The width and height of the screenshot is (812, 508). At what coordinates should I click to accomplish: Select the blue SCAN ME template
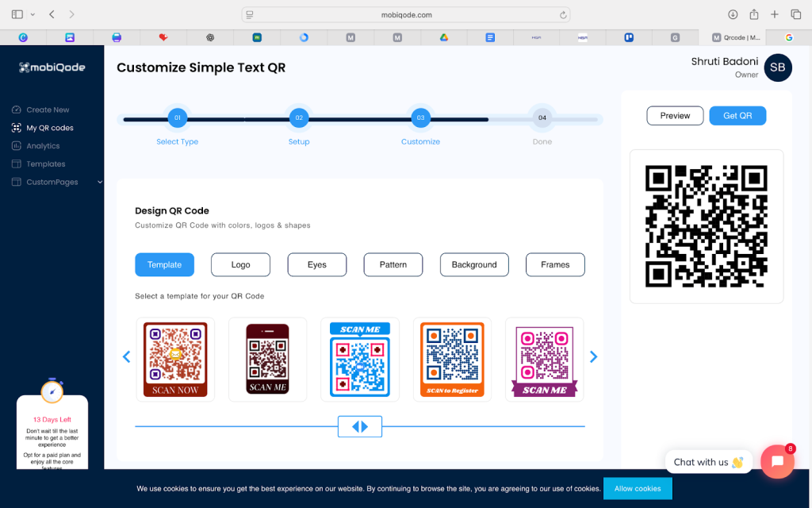tap(360, 360)
